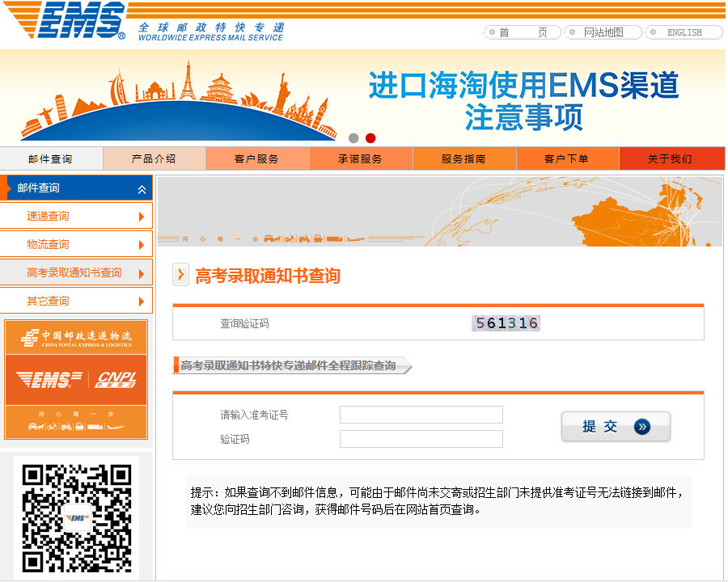Click the train icon in the gray strip
This screenshot has height=582, width=728.
(x=319, y=238)
